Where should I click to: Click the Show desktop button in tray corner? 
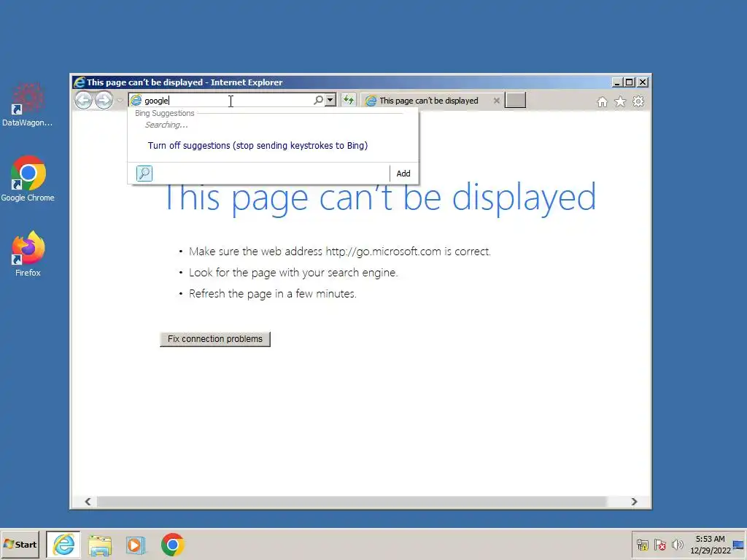click(740, 545)
